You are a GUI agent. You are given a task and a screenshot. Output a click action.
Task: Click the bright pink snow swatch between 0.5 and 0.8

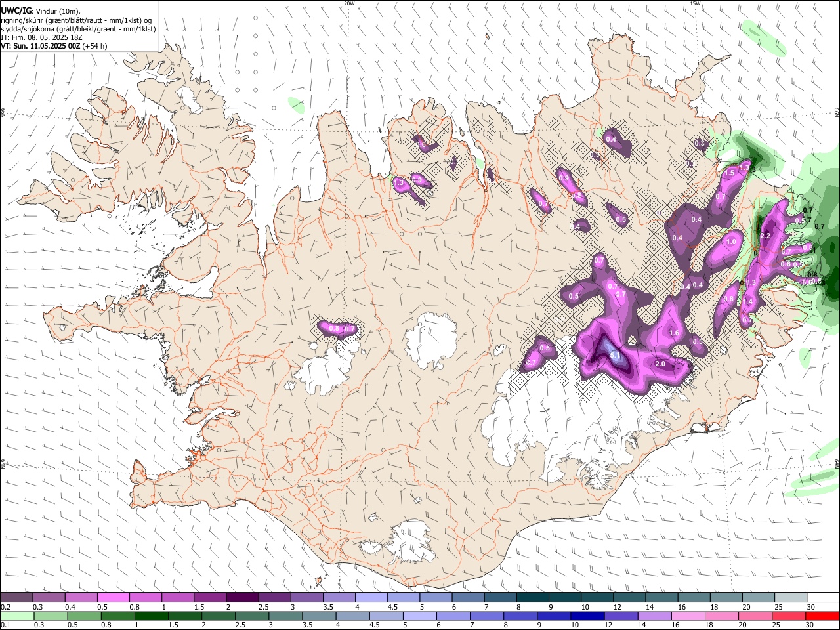coord(113,598)
